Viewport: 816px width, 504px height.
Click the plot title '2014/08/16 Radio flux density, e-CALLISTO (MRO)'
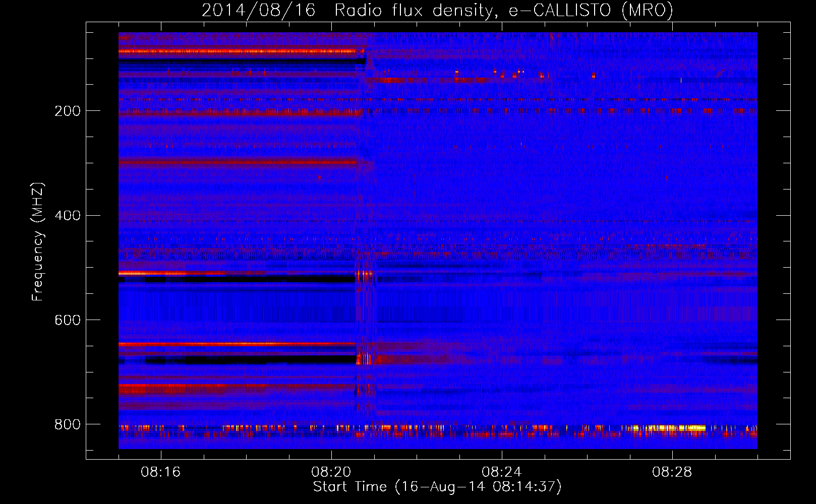437,10
